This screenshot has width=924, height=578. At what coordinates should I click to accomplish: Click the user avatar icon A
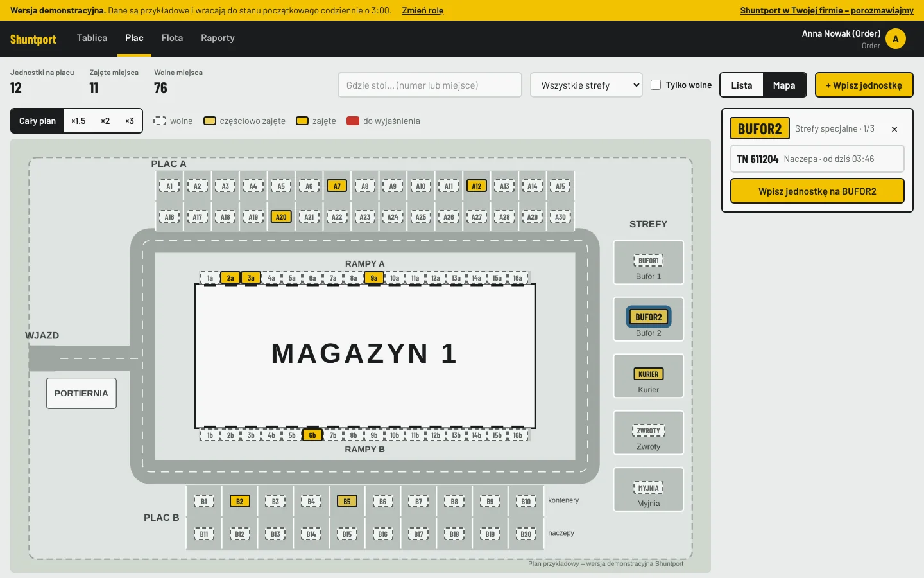(x=896, y=39)
